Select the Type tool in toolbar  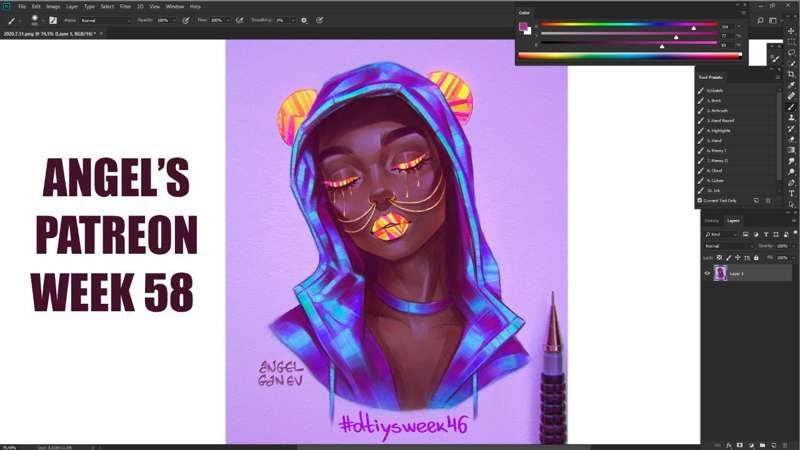point(791,193)
